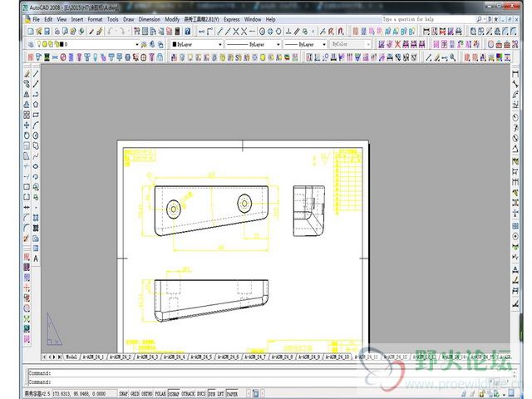
Task: Switch to the Model tab
Action: click(71, 357)
